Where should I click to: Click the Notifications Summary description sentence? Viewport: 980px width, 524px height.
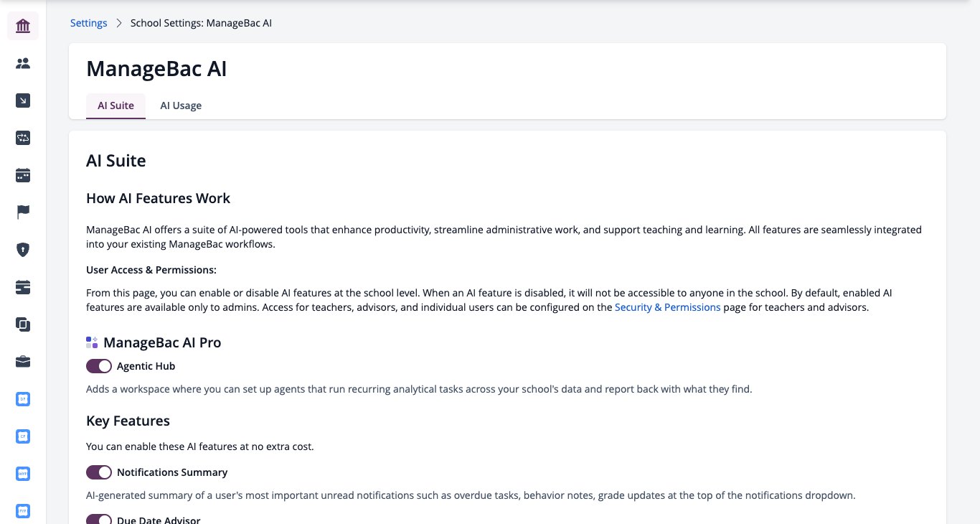(x=471, y=495)
